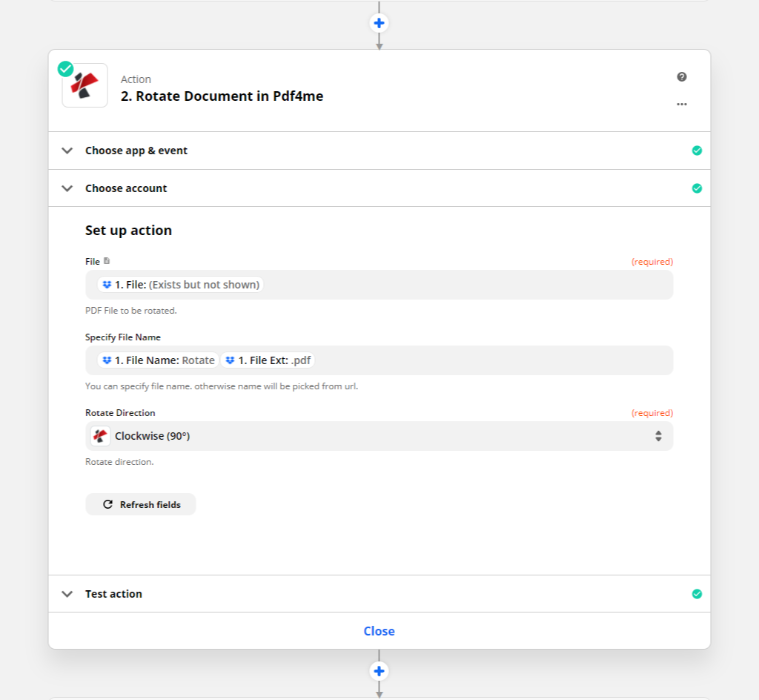This screenshot has height=700, width=759.
Task: Click the Choose app & event green checkmark
Action: tap(696, 151)
